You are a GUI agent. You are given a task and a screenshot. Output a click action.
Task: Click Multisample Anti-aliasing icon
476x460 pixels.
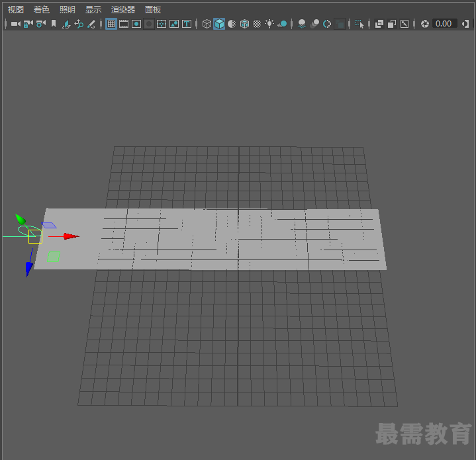tap(327, 24)
